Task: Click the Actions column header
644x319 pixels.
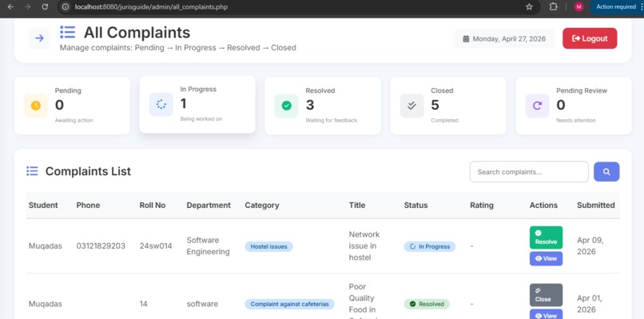Action: point(543,205)
